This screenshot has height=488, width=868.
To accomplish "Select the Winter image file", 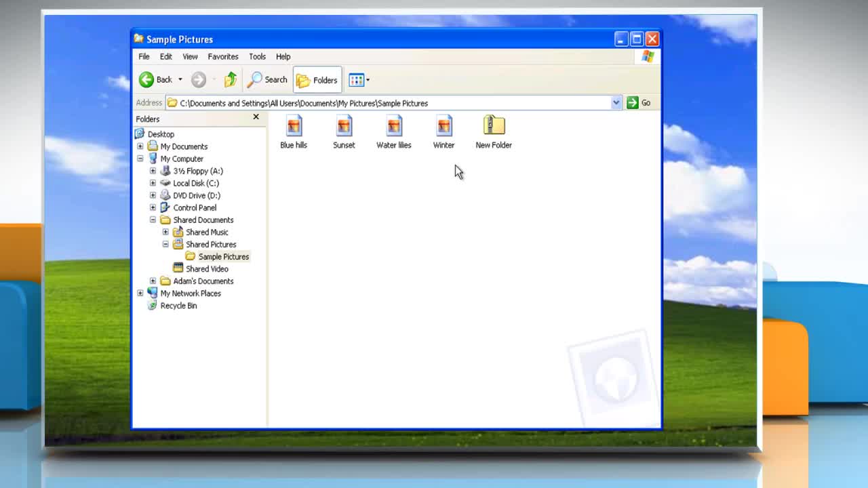I will [444, 132].
